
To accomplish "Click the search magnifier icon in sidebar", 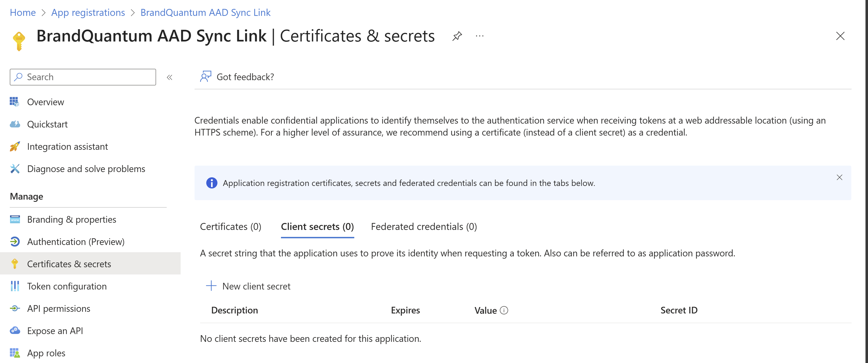I will tap(18, 77).
